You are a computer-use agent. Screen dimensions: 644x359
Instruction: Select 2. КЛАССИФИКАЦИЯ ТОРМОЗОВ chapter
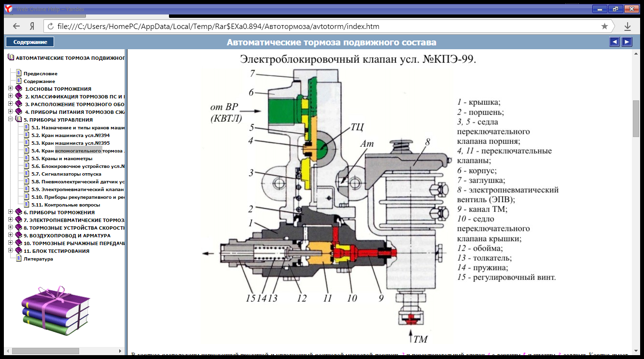[x=75, y=97]
